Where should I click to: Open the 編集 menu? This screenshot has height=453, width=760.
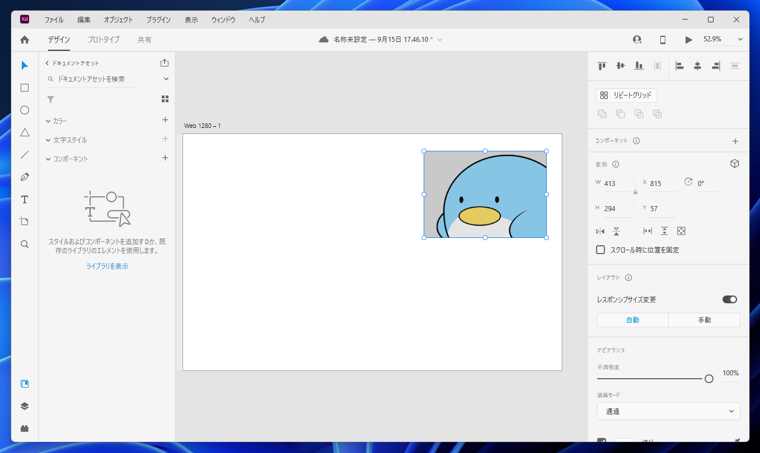point(83,20)
